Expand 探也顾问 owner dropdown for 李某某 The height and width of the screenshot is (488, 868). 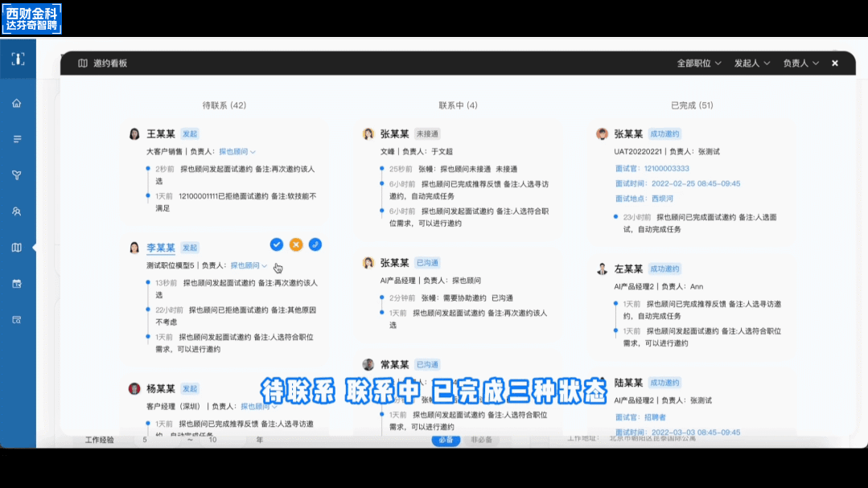pyautogui.click(x=249, y=265)
